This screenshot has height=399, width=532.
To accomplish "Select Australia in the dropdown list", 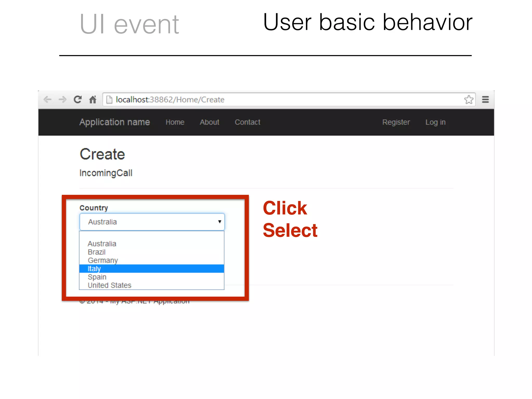I will [152, 244].
